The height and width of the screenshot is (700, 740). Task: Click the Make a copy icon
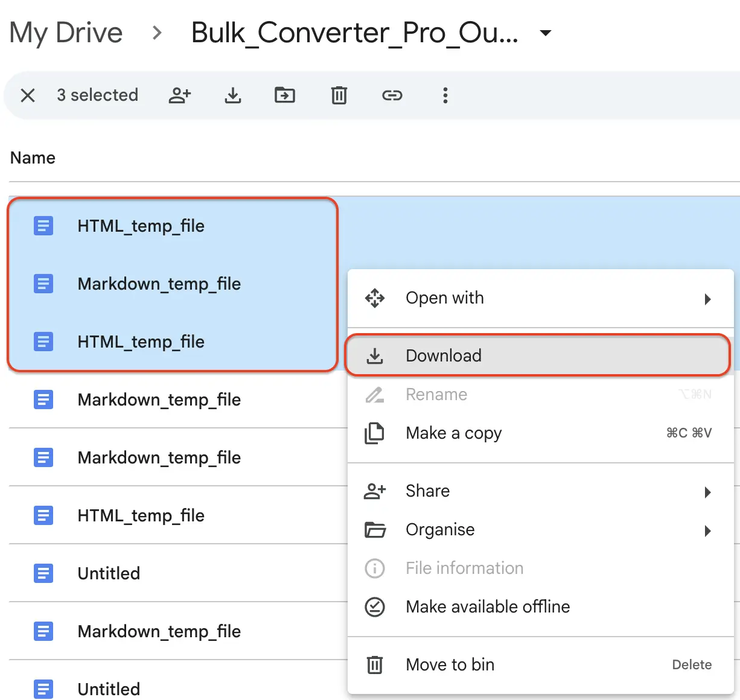click(374, 433)
